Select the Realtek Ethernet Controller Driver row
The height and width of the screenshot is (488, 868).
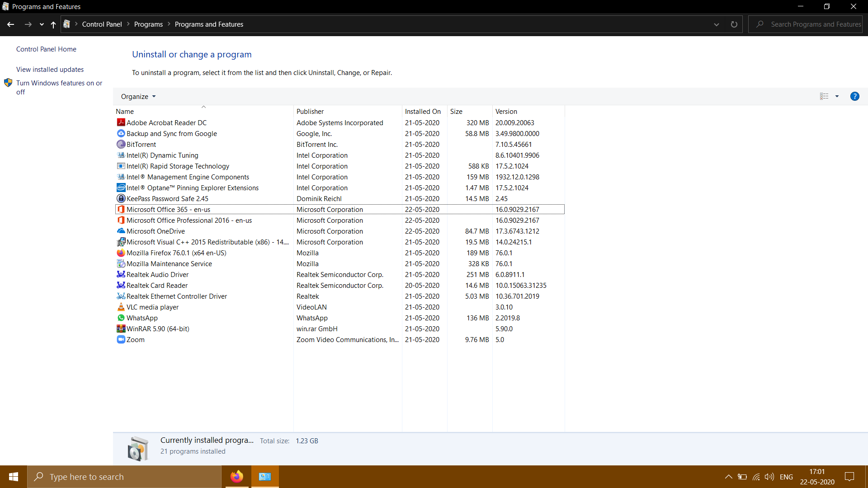340,296
